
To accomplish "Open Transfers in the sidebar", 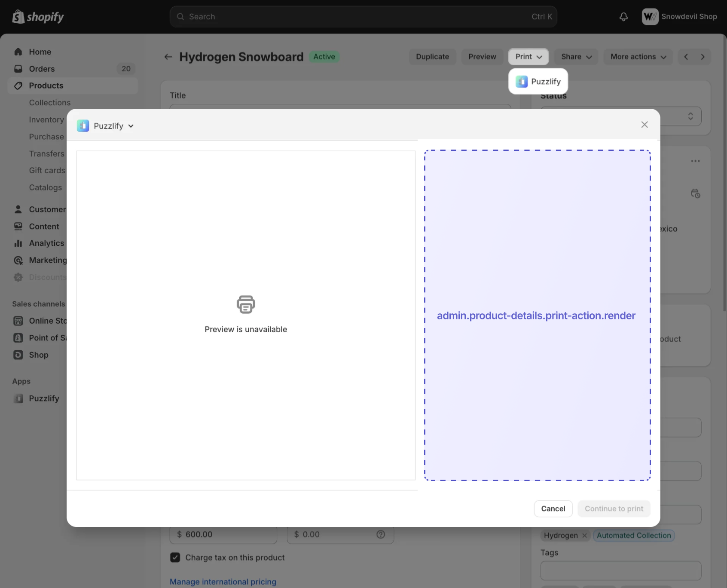I will [47, 154].
